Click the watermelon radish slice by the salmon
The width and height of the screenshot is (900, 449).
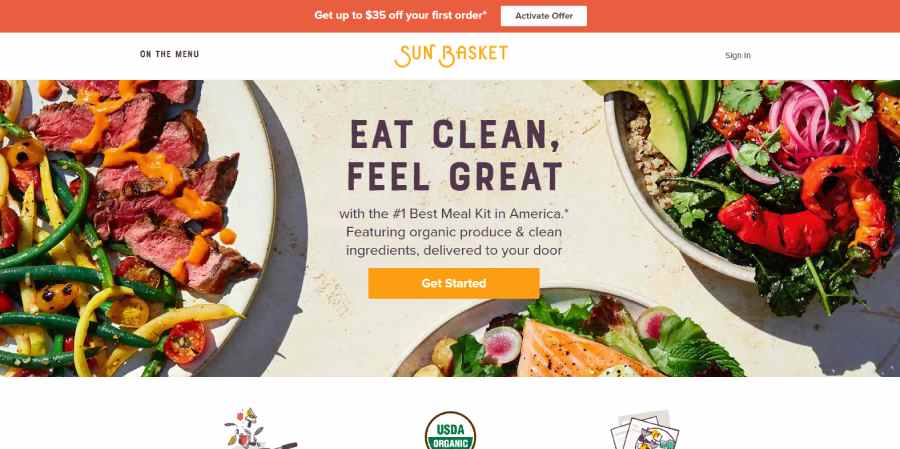click(x=502, y=345)
